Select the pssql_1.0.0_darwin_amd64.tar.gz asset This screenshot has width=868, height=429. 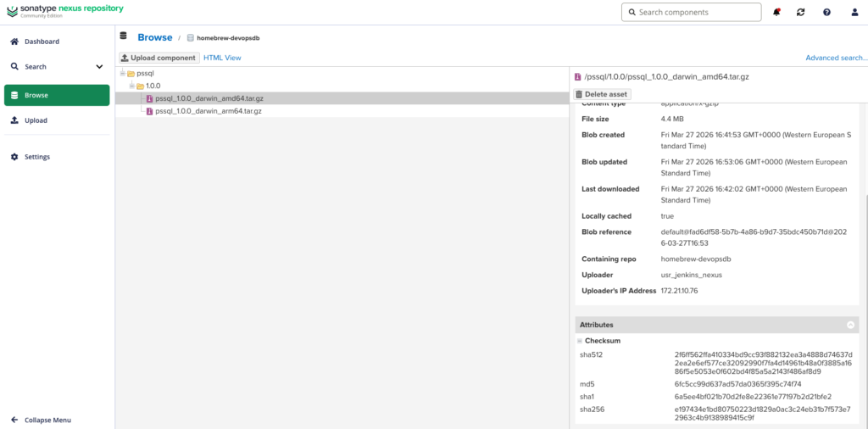click(x=209, y=98)
